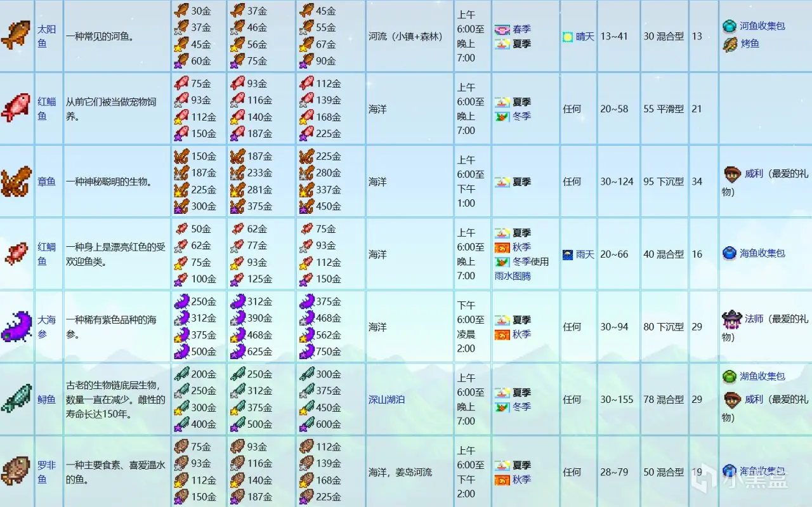
Task: Select the size range 28~79
Action: [x=614, y=472]
